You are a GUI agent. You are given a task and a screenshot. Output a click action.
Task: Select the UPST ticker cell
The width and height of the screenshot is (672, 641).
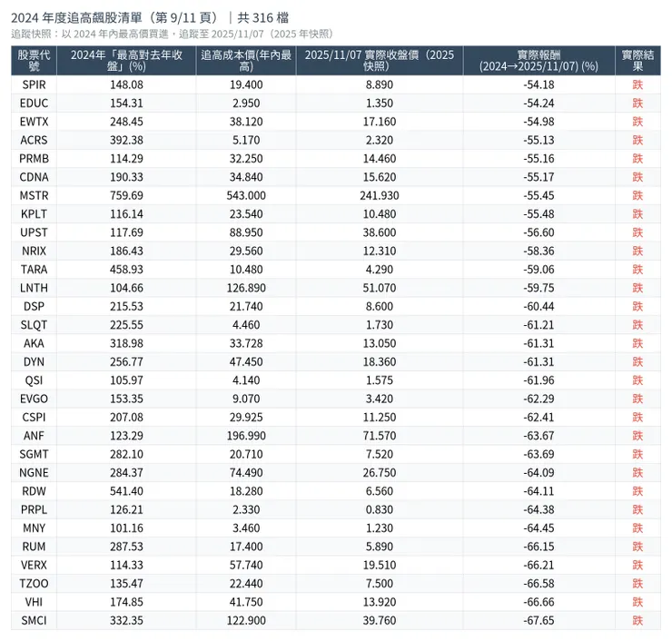(34, 232)
